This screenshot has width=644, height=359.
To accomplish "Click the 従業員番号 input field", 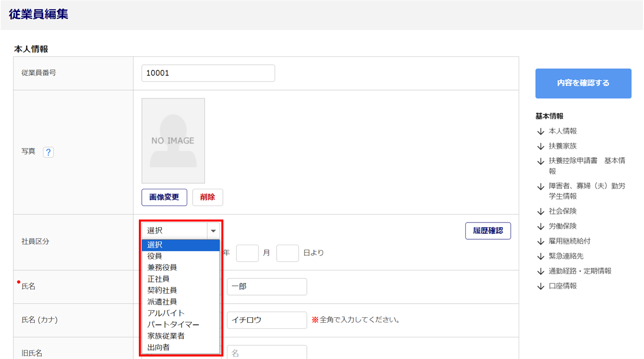I will pos(208,73).
